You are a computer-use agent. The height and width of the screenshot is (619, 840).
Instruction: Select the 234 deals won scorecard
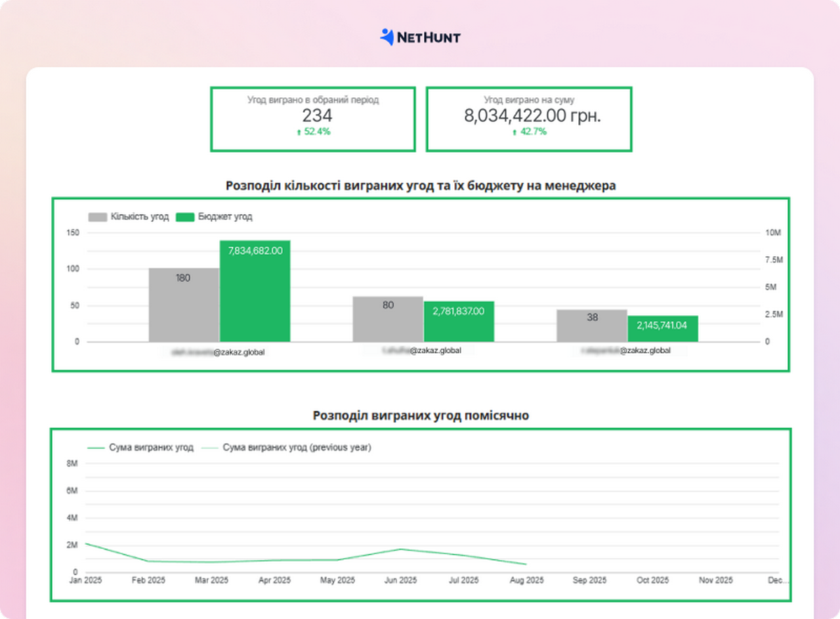313,118
